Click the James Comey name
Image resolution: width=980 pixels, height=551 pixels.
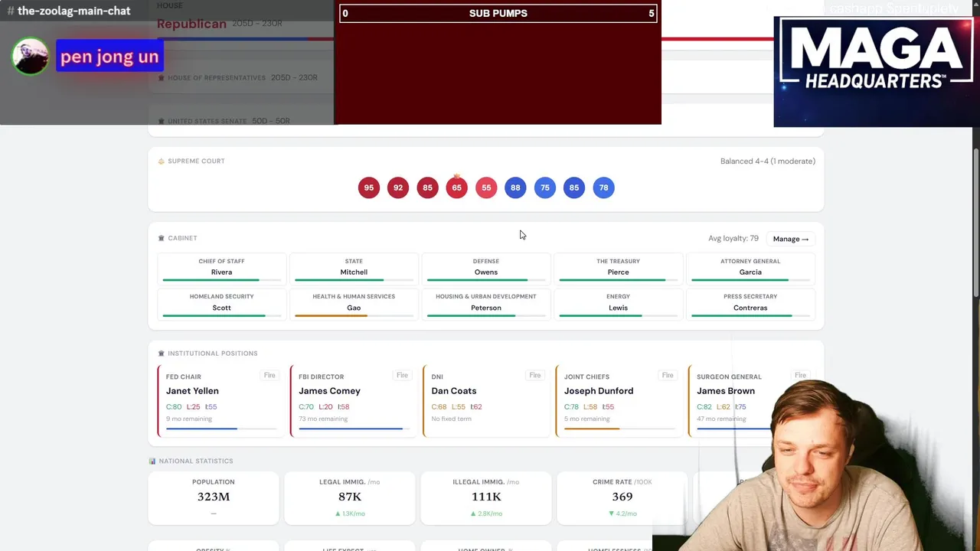(x=329, y=391)
